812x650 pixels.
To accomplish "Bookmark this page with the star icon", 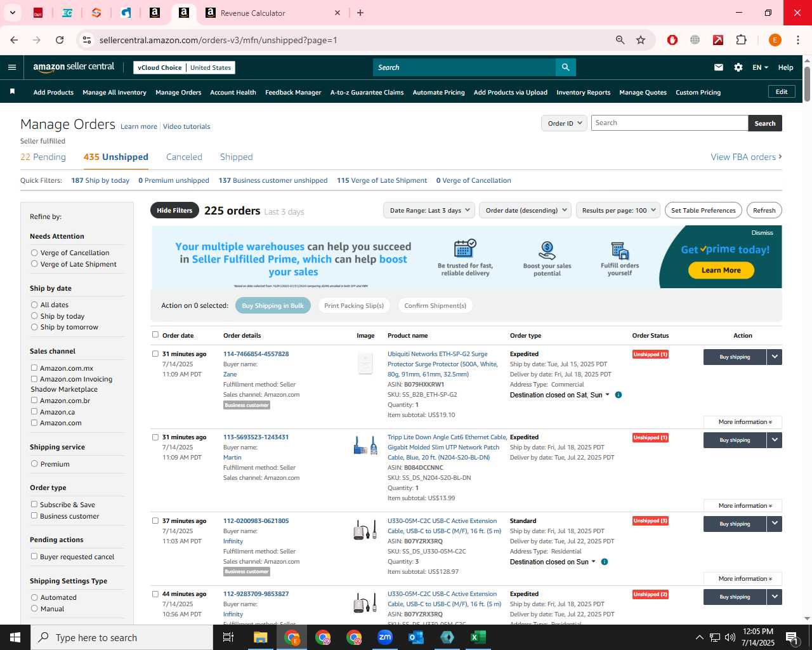I will pyautogui.click(x=641, y=40).
